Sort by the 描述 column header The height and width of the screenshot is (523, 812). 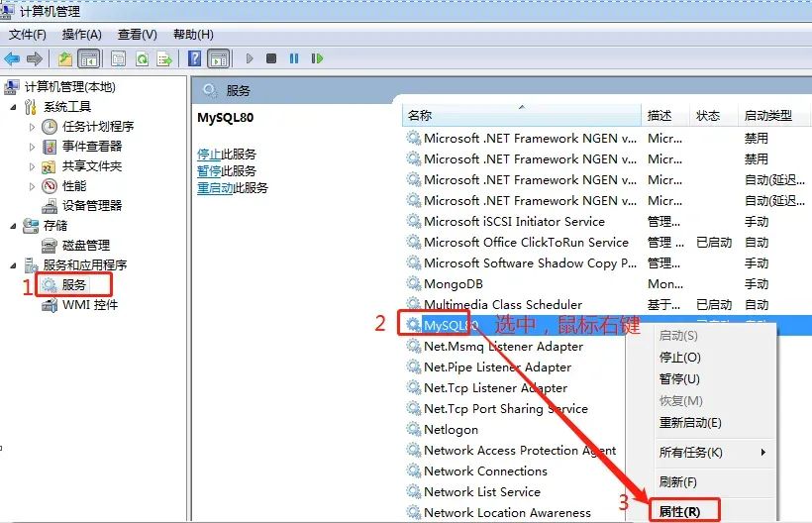tap(665, 116)
